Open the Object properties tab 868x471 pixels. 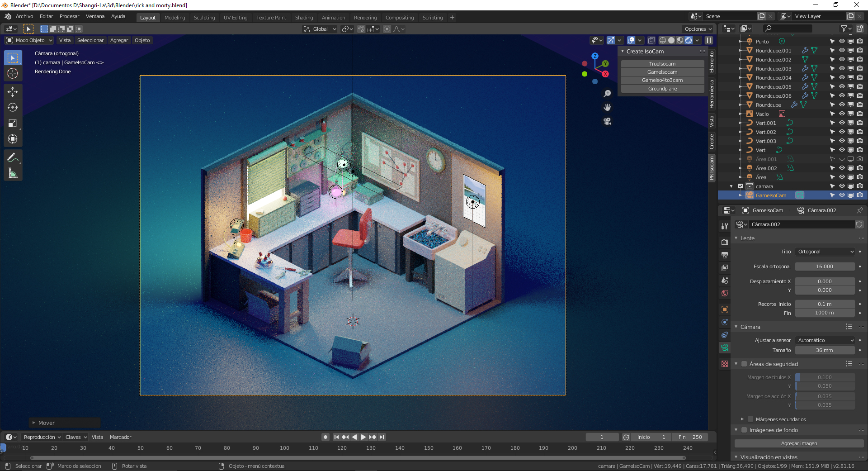coord(725,309)
